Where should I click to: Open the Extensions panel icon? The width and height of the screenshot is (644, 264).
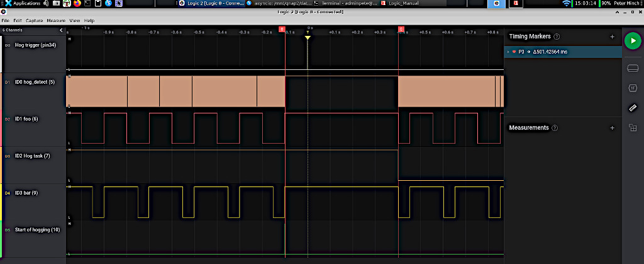pyautogui.click(x=633, y=128)
